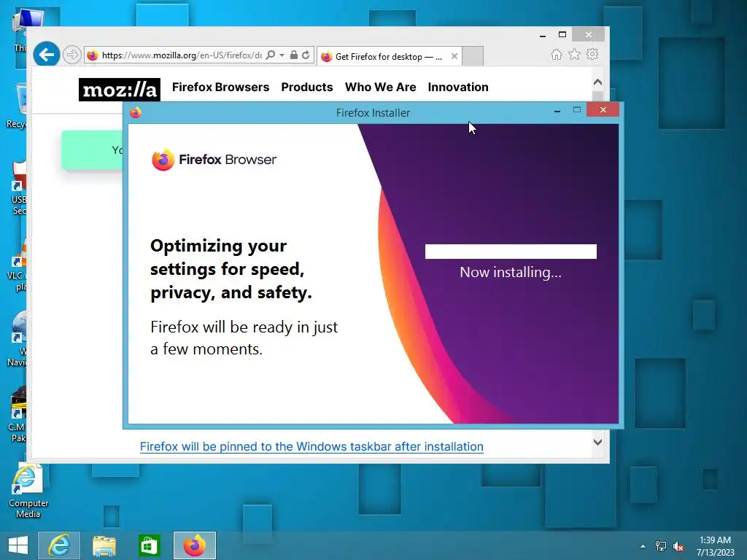
Task: Click the Firefox pinned to taskbar link
Action: click(311, 447)
